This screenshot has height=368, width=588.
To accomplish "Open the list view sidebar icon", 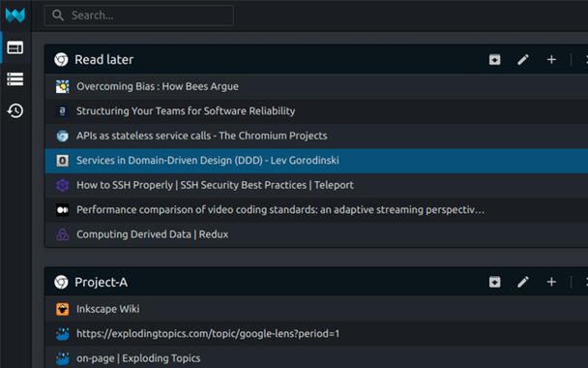I will [15, 79].
